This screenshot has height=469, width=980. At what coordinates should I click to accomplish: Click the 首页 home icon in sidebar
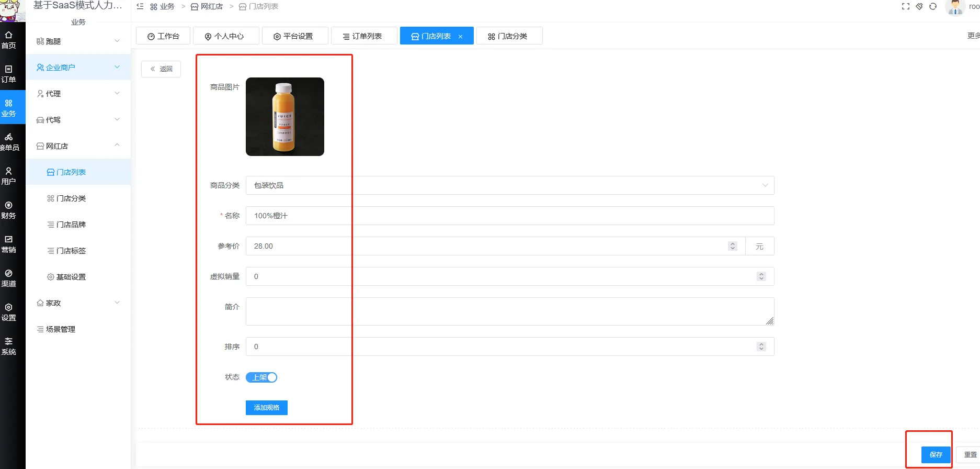click(8, 40)
